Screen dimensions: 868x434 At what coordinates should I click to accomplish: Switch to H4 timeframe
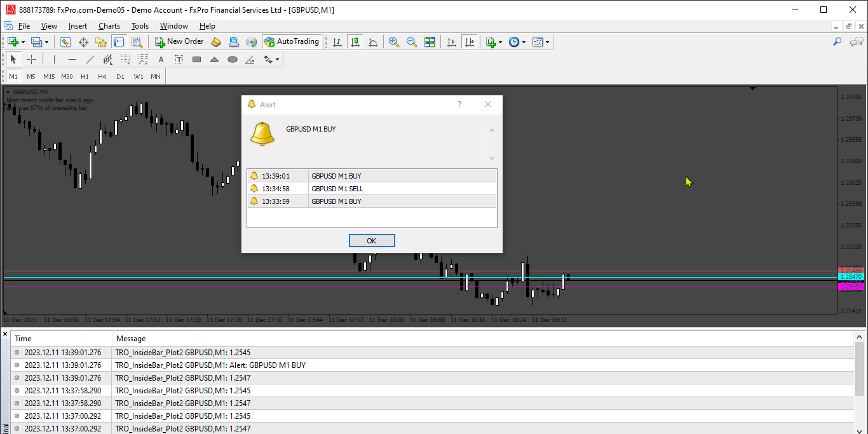point(102,76)
